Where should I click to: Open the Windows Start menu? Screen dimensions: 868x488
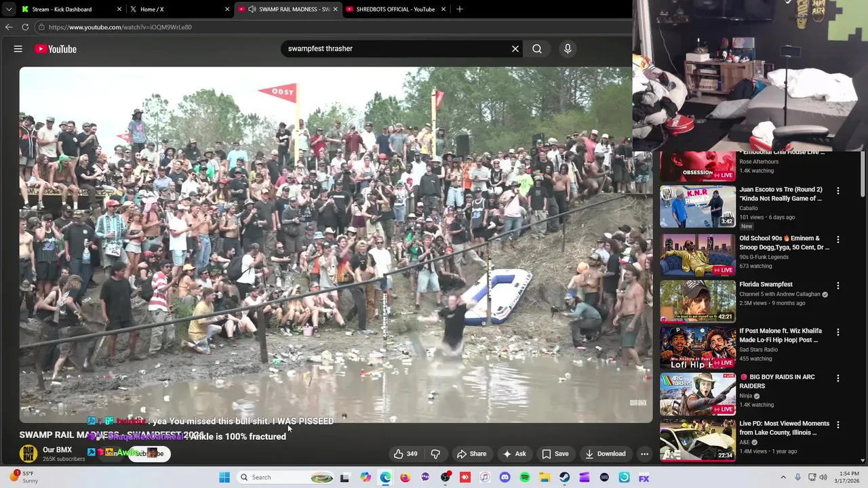click(x=224, y=477)
